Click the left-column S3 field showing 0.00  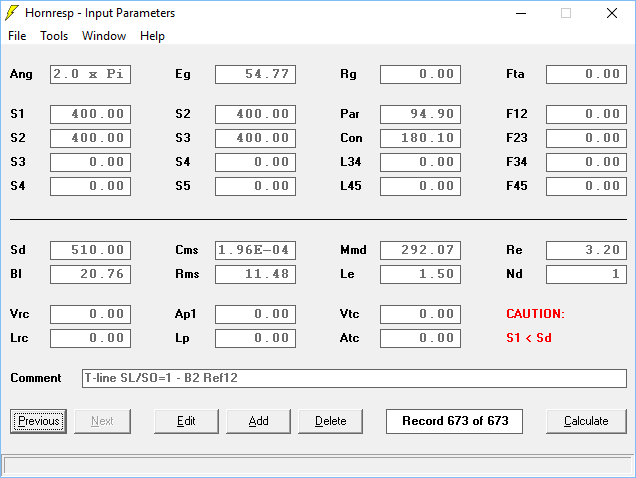click(x=90, y=162)
